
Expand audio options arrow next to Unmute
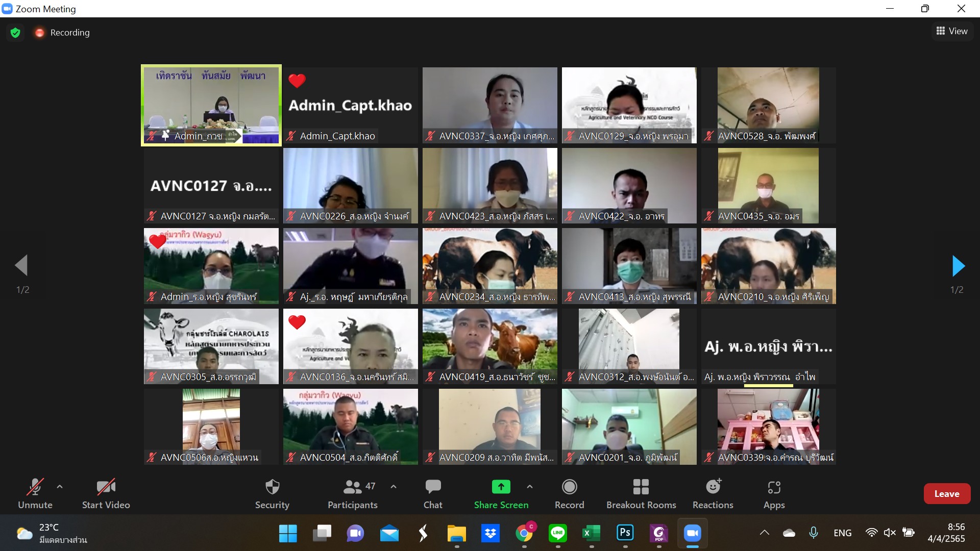(60, 487)
